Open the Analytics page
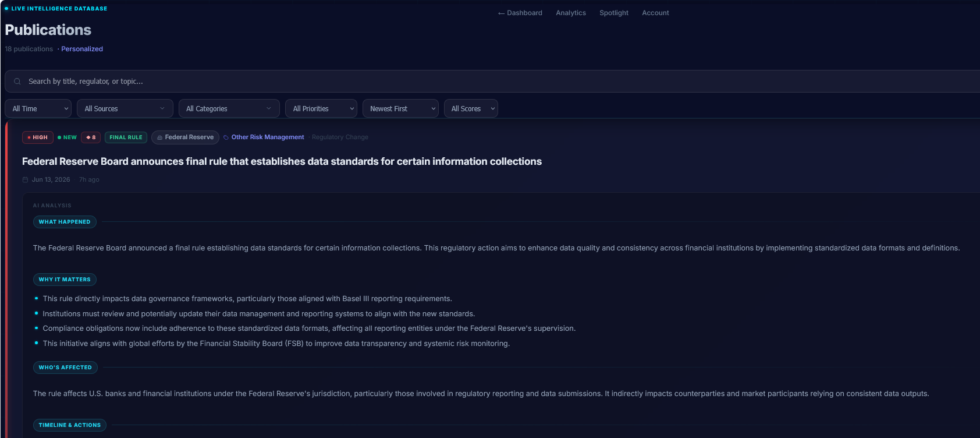 click(x=571, y=13)
